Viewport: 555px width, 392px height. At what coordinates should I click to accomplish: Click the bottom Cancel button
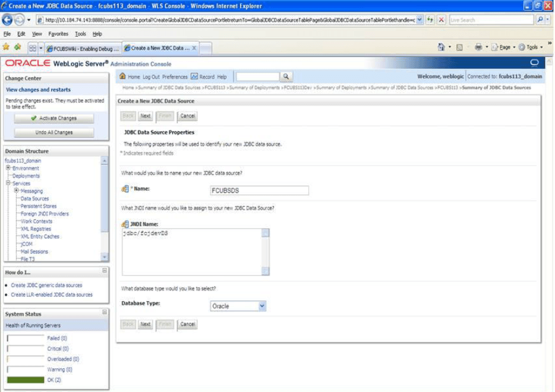(187, 324)
